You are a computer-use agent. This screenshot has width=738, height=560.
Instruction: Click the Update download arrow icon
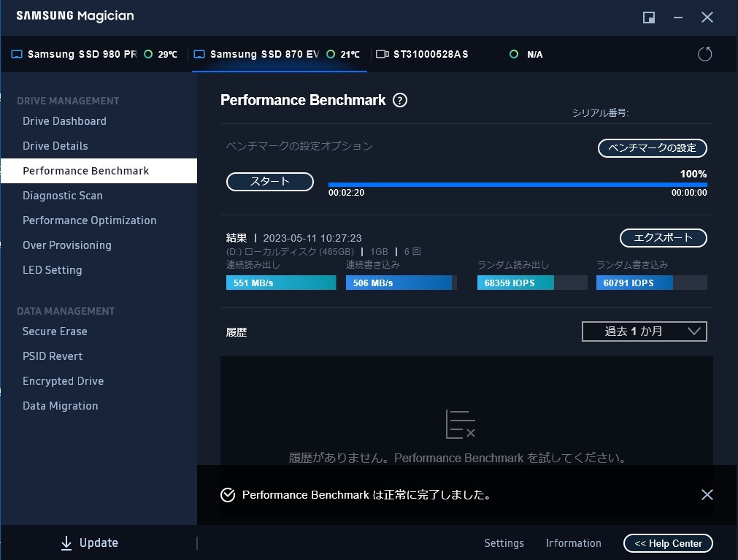coord(66,542)
